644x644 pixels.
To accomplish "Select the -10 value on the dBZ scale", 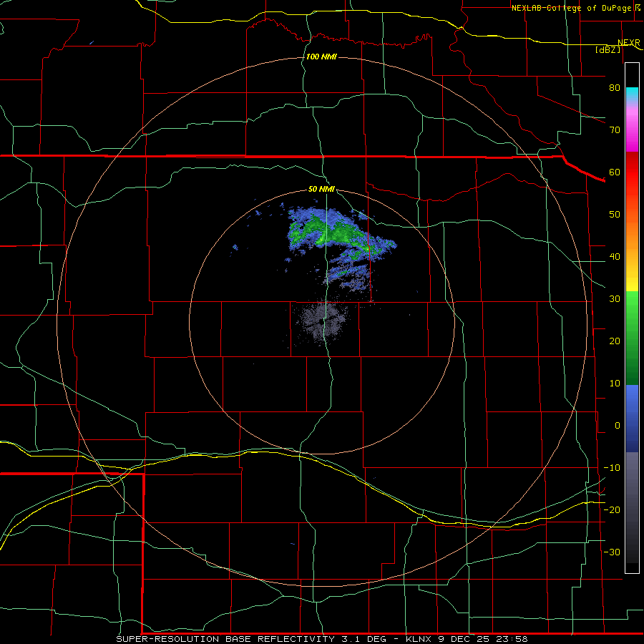I will (x=612, y=468).
